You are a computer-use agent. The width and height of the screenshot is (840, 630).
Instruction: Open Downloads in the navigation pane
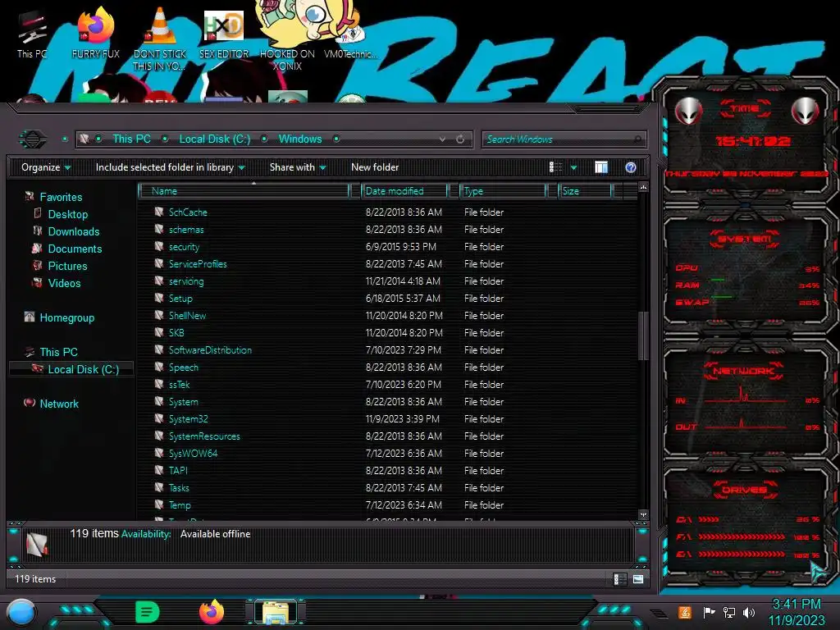pos(74,231)
